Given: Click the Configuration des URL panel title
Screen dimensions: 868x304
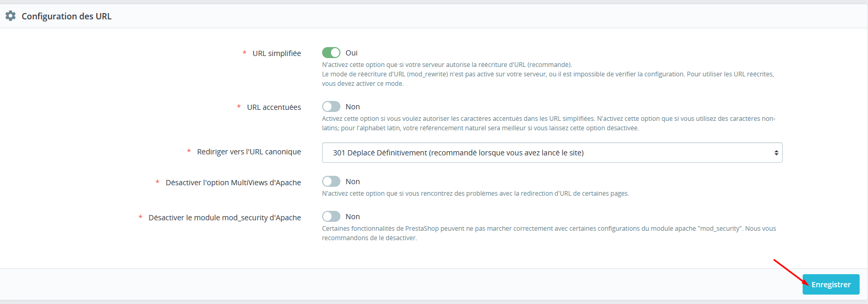Looking at the screenshot, I should [66, 16].
